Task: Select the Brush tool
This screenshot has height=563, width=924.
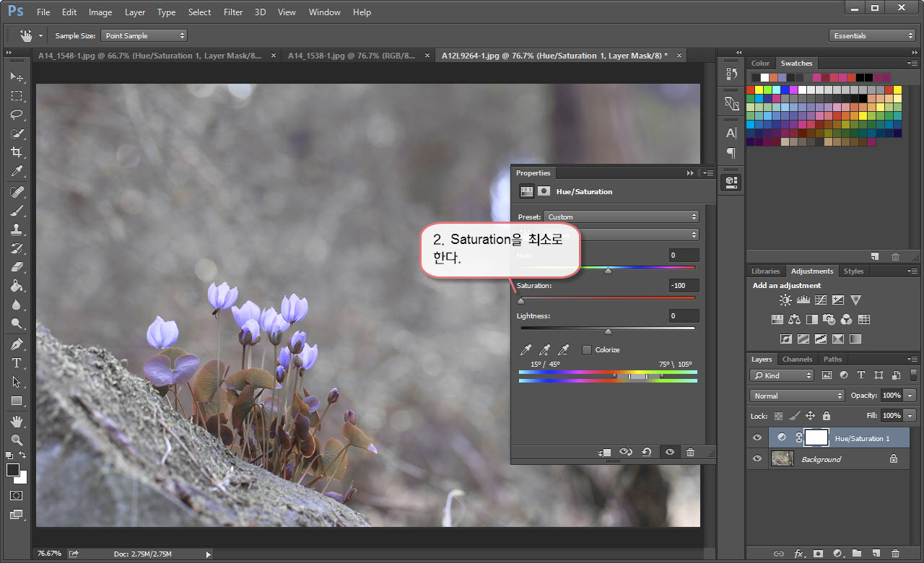Action: pos(17,211)
